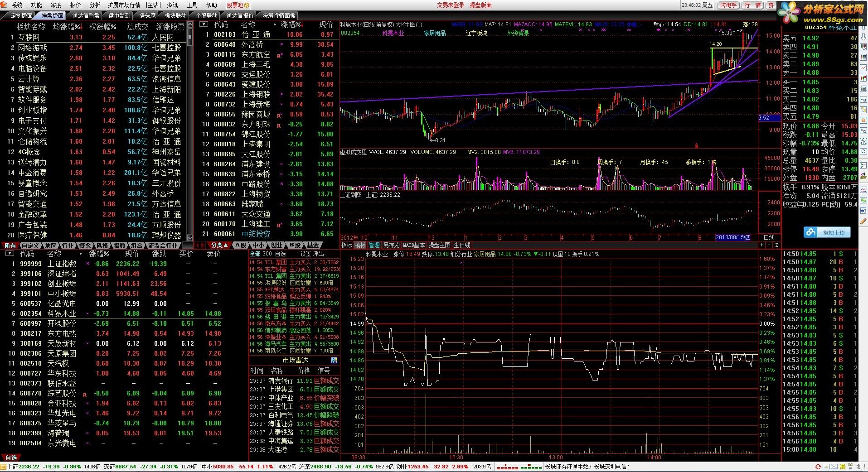The image size is (868, 472).
Task: Click the green refresh icon in the right sidebar
Action: coord(863,201)
